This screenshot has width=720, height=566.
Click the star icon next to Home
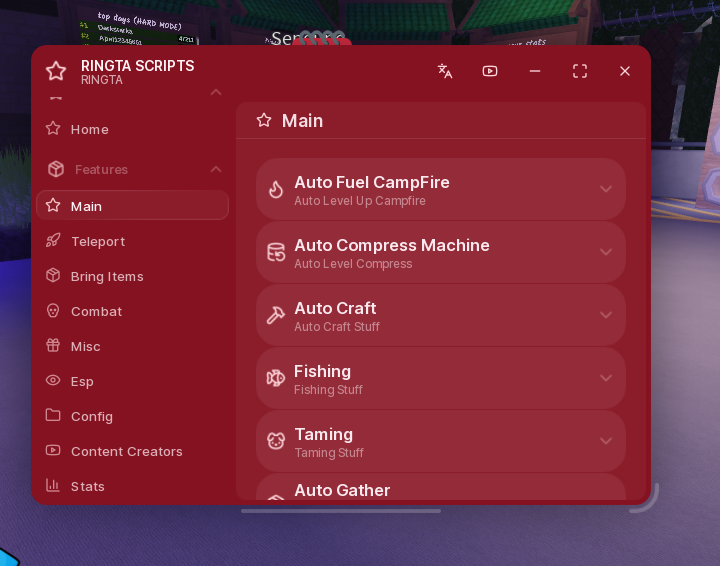coord(53,129)
